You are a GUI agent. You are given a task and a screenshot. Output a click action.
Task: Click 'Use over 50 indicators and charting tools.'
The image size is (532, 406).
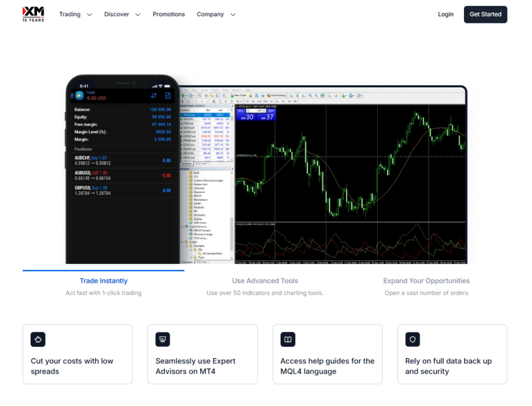(265, 293)
